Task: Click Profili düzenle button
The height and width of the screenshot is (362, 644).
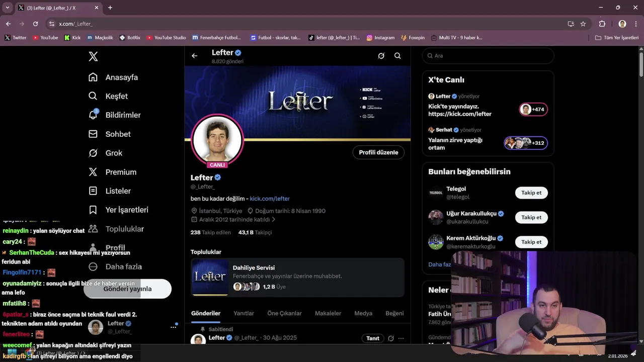Action: point(378,152)
